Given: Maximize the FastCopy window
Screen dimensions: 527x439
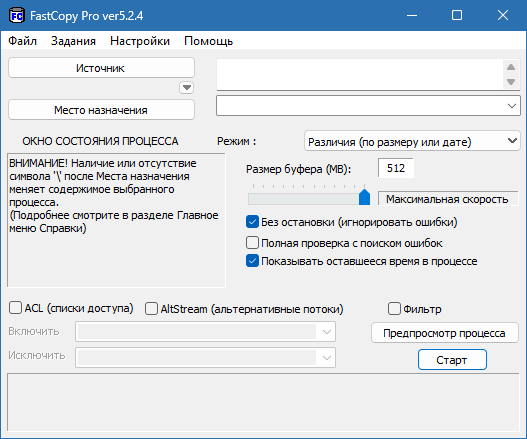Looking at the screenshot, I should (x=457, y=15).
